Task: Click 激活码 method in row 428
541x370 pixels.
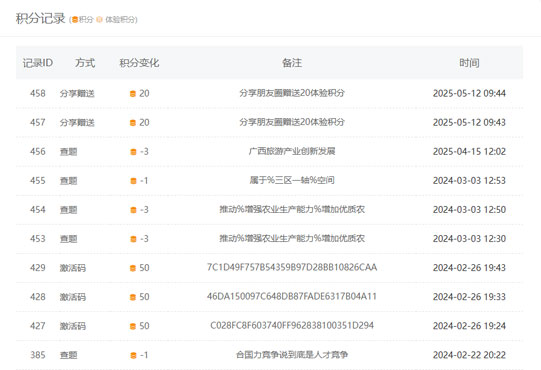Action: (x=73, y=297)
